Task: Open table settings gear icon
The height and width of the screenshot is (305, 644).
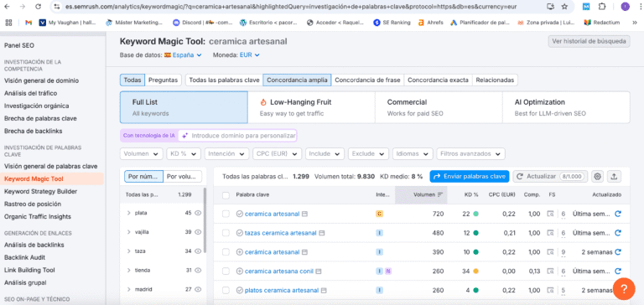Action: (x=598, y=177)
